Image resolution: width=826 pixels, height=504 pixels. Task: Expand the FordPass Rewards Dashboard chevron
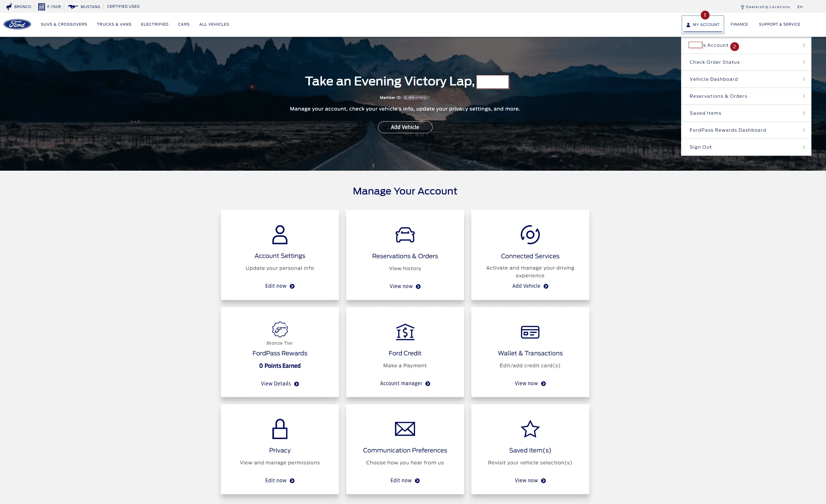coord(804,130)
